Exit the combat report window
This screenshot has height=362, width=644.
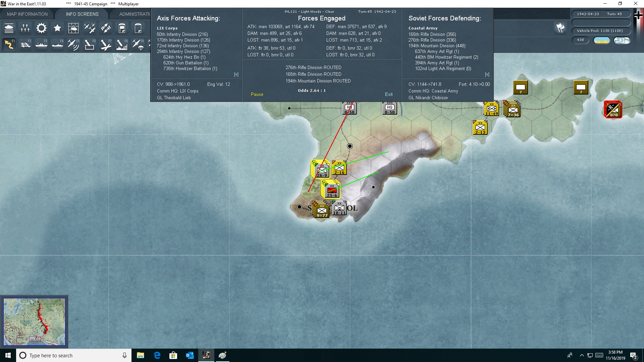[389, 94]
